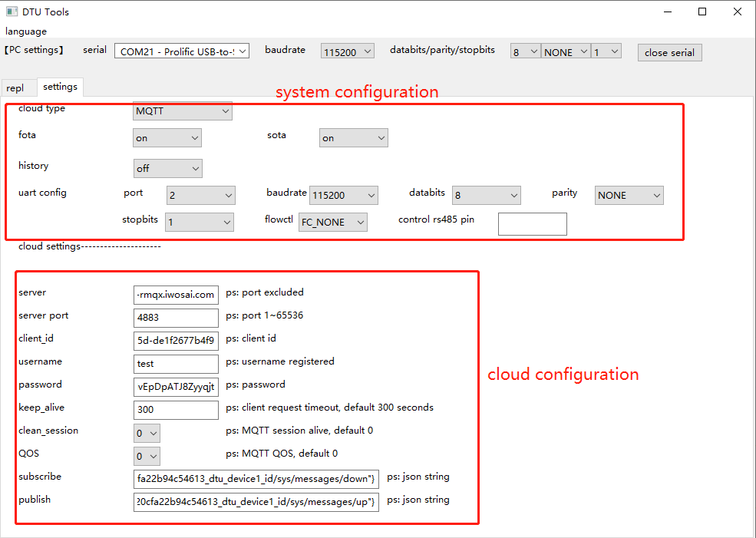Click the control rs485 pin input box

click(532, 223)
